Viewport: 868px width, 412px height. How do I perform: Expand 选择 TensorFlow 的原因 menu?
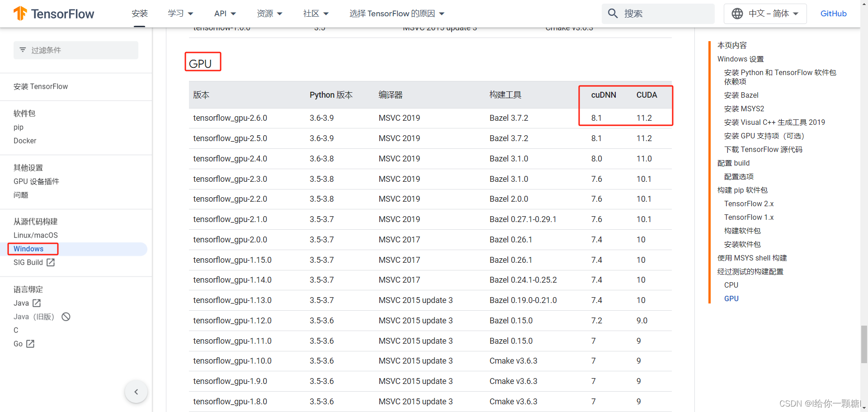click(x=397, y=14)
